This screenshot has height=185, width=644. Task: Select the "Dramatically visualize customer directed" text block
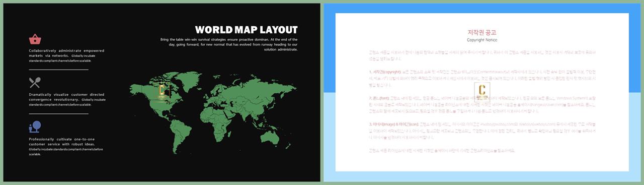click(67, 99)
